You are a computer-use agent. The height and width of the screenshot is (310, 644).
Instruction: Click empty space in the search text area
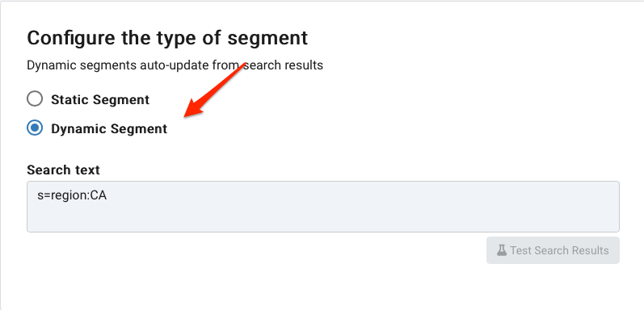point(369,213)
